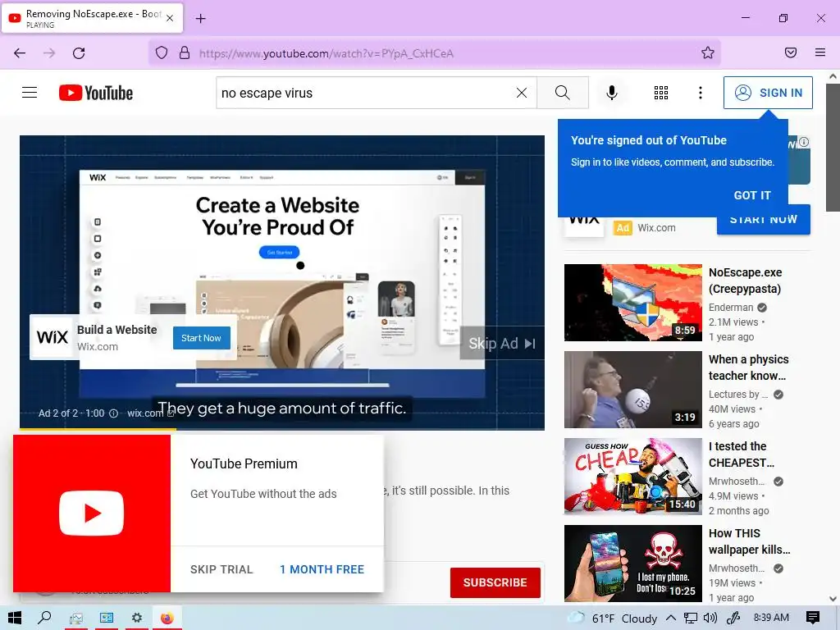Click page scrollbar up arrow
This screenshot has height=630, width=840.
(x=833, y=76)
